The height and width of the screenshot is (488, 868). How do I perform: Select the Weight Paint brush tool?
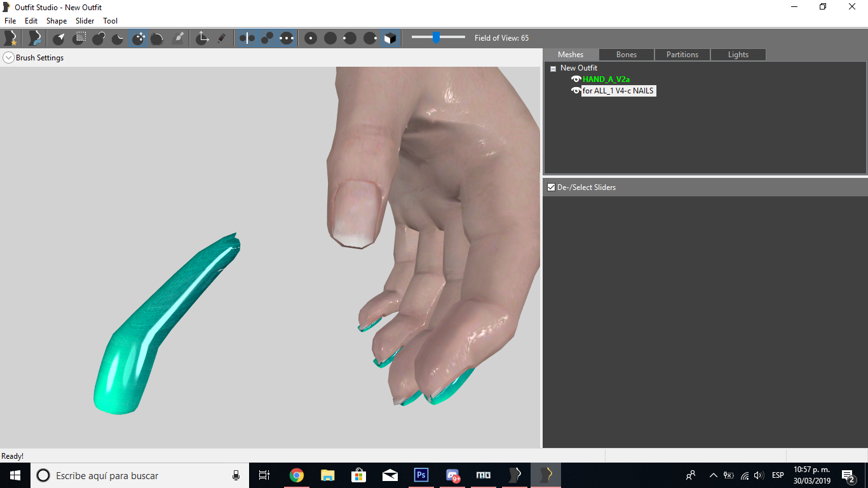[x=178, y=38]
